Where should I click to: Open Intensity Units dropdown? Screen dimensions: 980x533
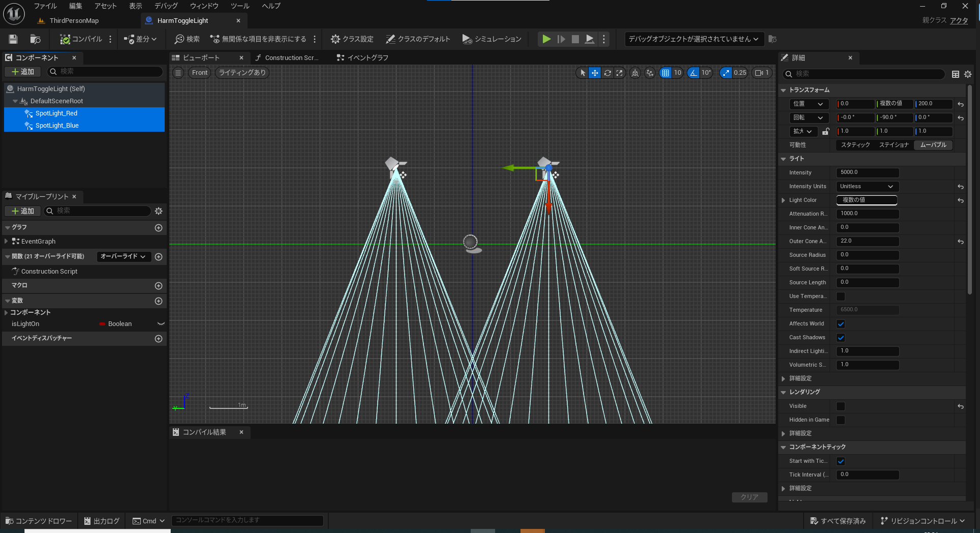click(x=867, y=187)
